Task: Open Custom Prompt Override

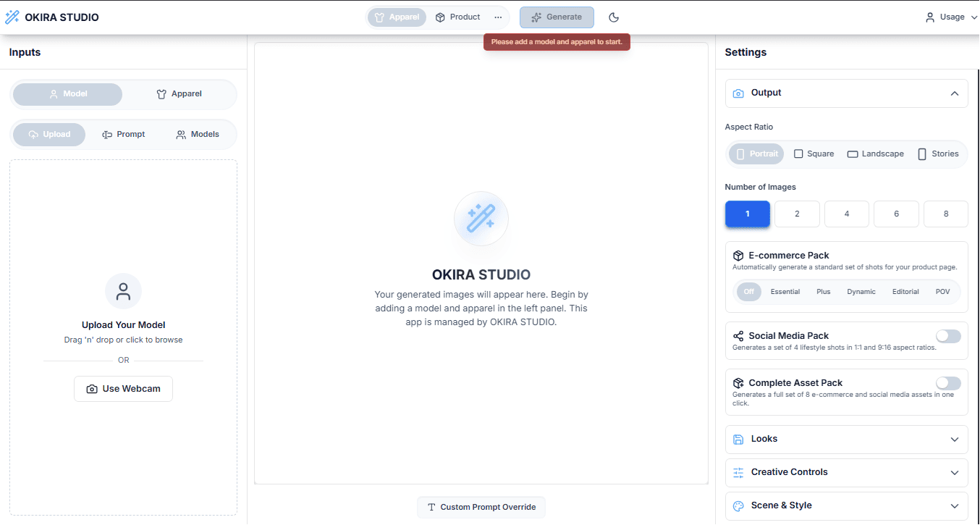Action: point(481,508)
